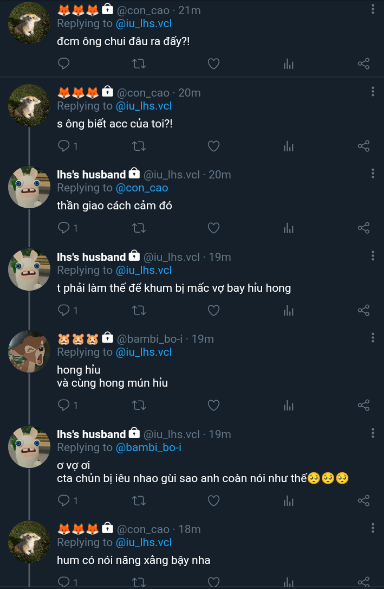Share the "s ông biết acc của toi" tweet
The image size is (384, 589).
(x=363, y=146)
